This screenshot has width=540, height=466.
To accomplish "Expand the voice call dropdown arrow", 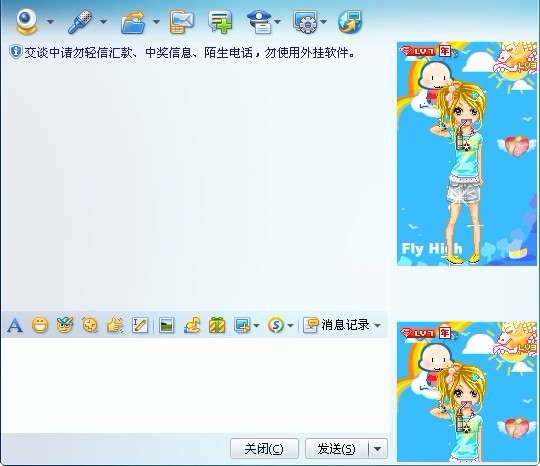I will tap(104, 22).
